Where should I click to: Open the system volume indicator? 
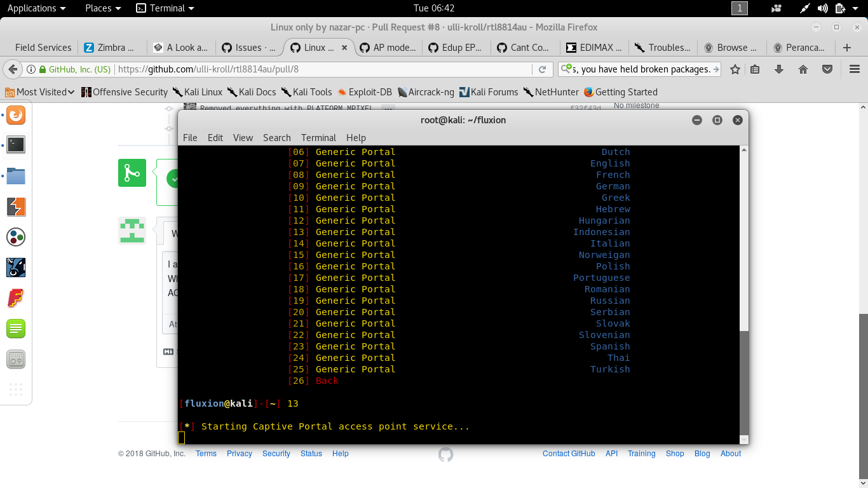pyautogui.click(x=823, y=8)
